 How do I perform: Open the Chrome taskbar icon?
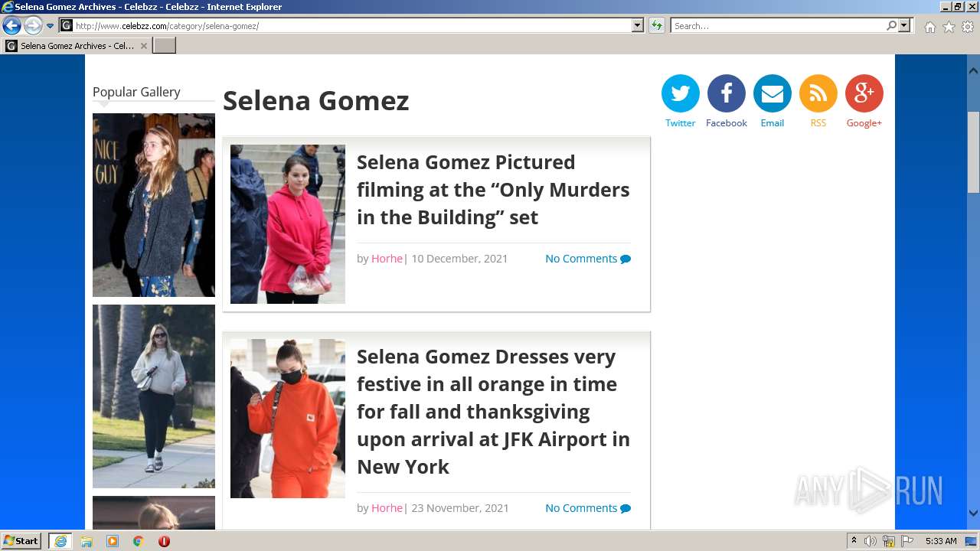(x=139, y=541)
